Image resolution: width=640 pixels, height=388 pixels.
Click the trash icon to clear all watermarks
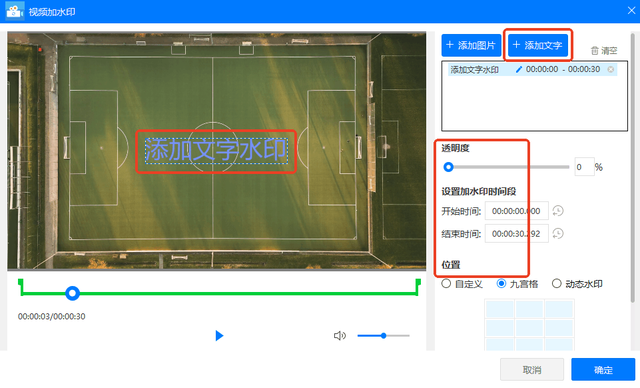point(595,51)
